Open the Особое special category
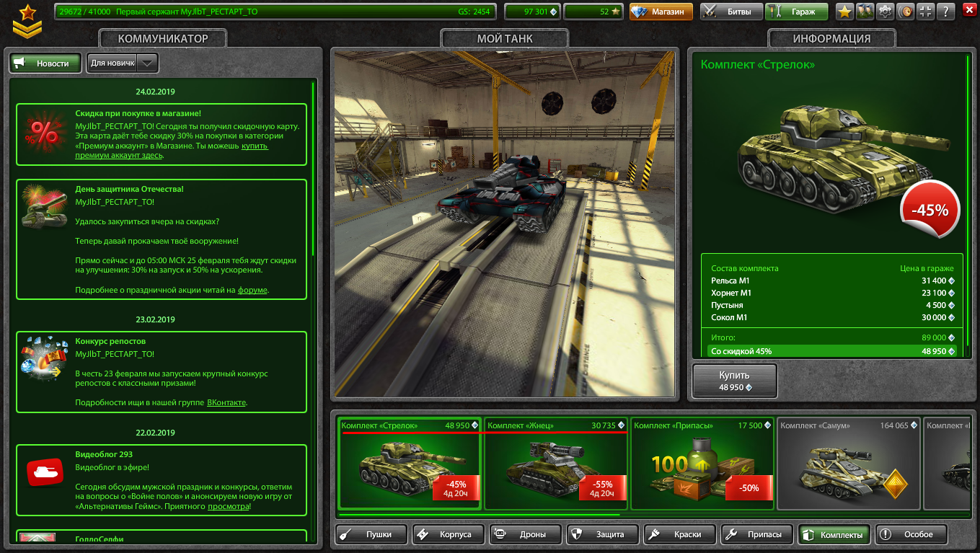Viewport: 980px width, 553px height. pos(911,534)
